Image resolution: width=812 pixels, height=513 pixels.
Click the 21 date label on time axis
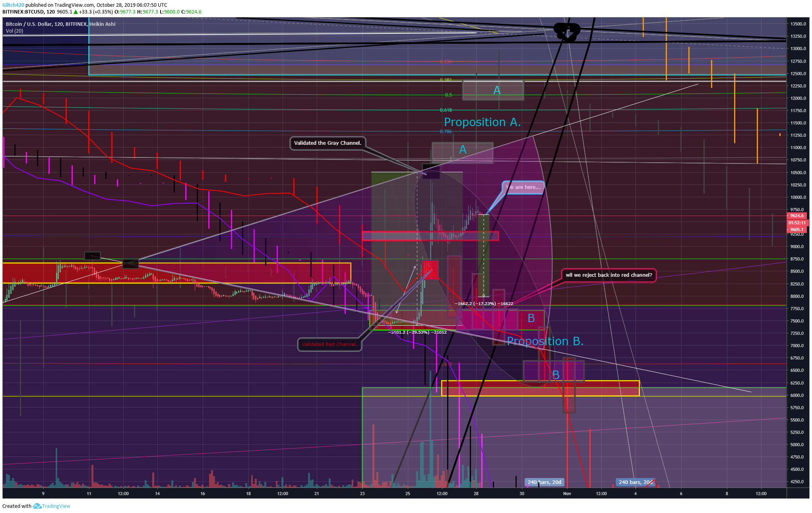click(x=316, y=494)
